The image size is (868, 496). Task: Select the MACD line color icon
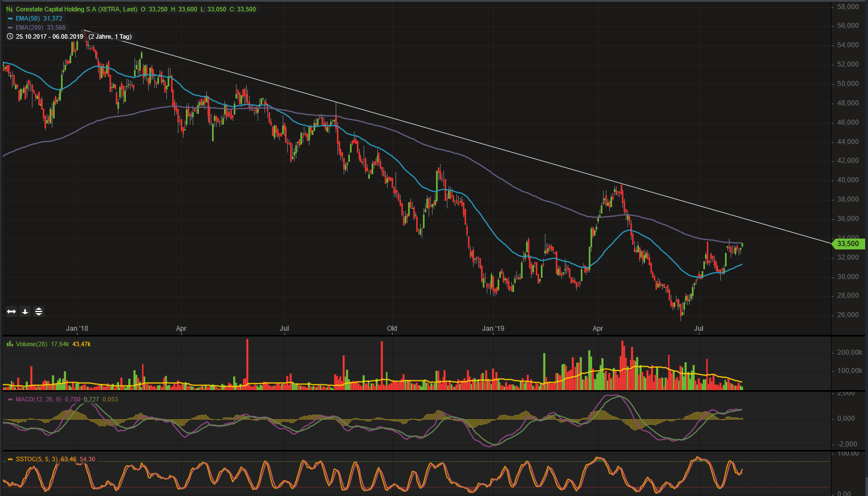click(x=9, y=399)
